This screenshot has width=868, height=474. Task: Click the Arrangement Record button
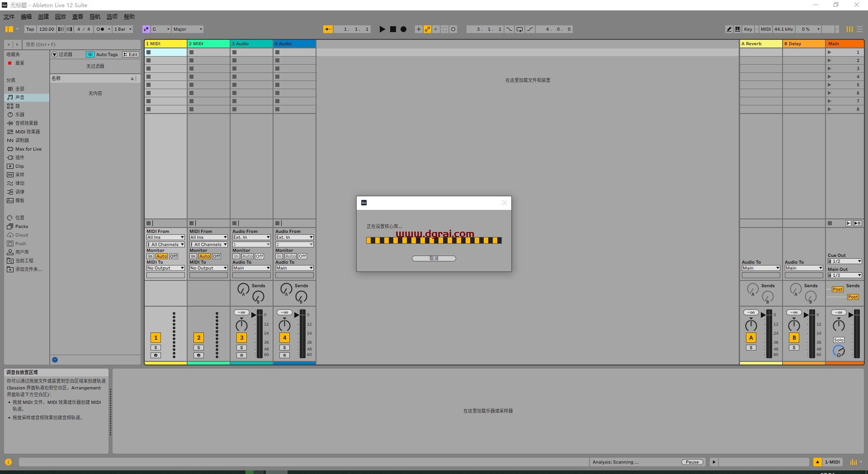(x=403, y=29)
